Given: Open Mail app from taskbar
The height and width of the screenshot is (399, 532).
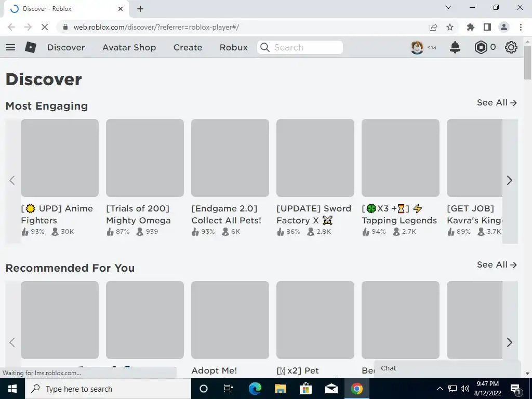Looking at the screenshot, I should click(x=331, y=389).
